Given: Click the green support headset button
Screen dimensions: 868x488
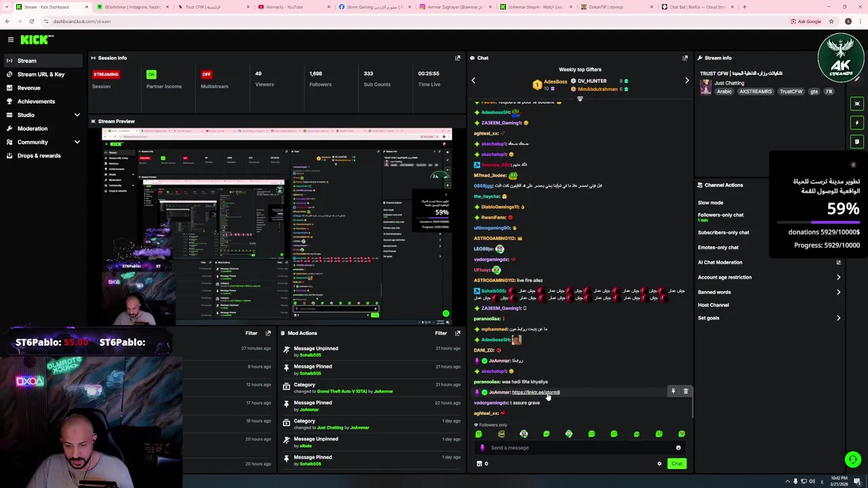Looking at the screenshot, I should (x=853, y=460).
